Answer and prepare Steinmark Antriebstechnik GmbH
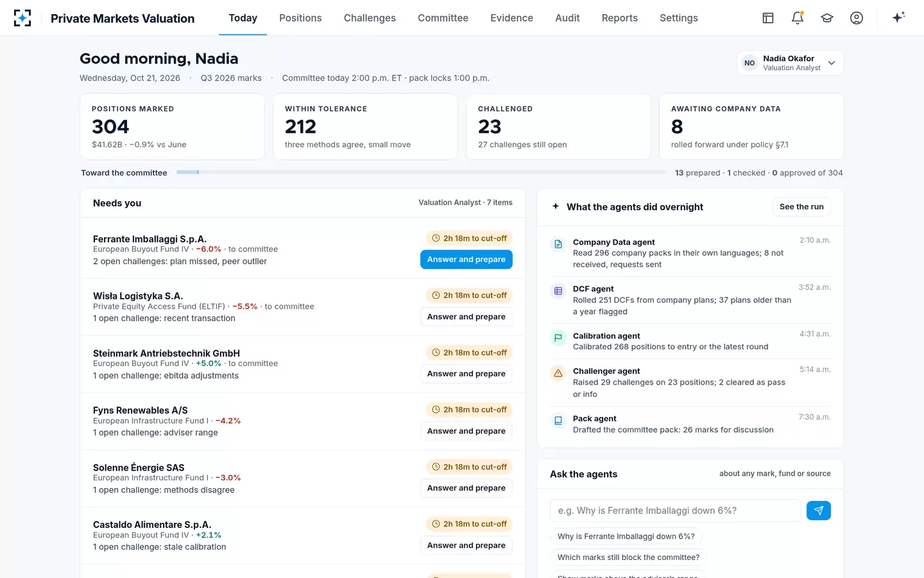 point(466,374)
